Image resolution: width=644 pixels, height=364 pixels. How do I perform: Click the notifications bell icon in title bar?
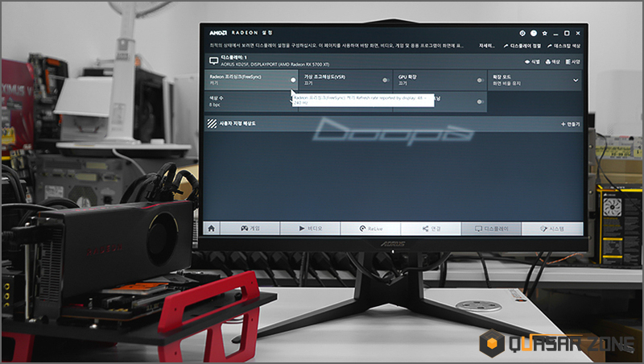point(534,33)
